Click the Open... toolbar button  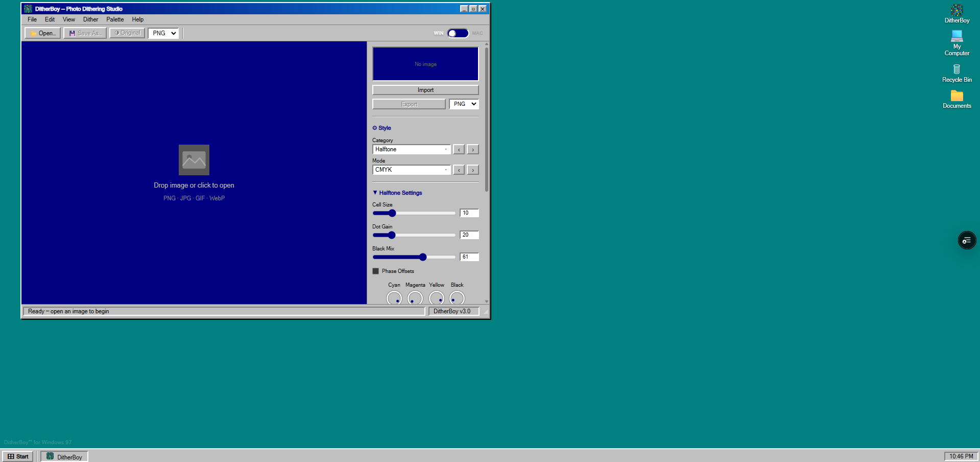point(43,33)
